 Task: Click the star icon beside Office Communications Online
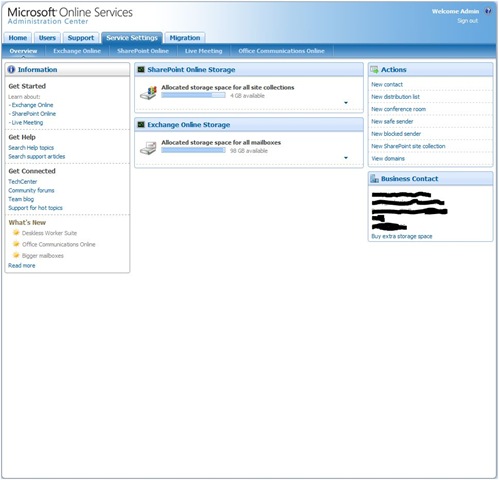point(16,244)
